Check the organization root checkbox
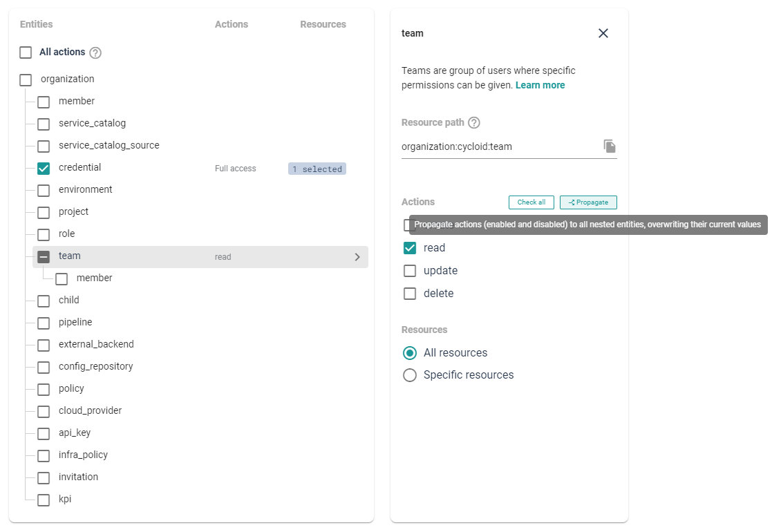This screenshot has height=532, width=772. [26, 79]
